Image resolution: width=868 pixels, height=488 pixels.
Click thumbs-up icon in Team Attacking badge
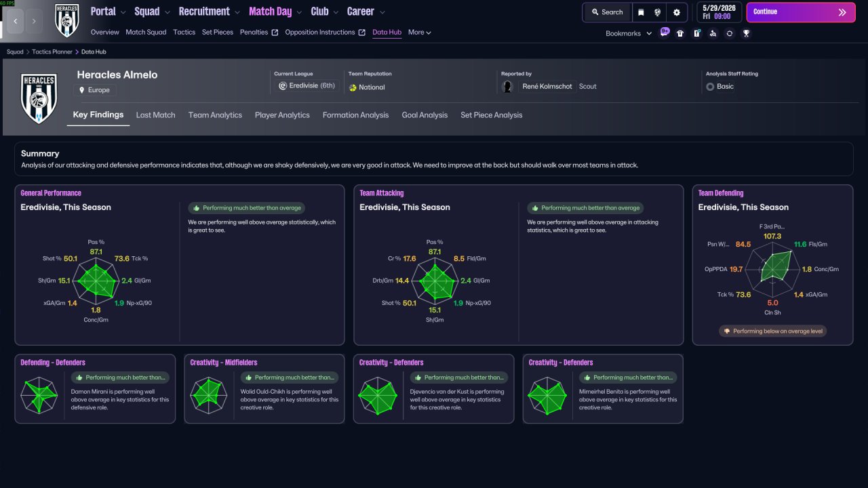(536, 208)
